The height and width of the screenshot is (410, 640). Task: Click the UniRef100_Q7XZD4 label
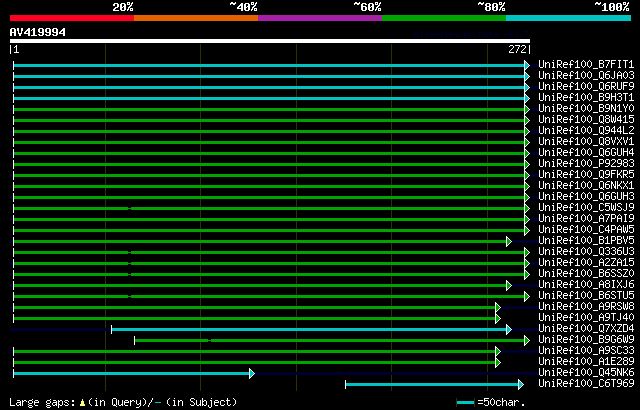(586, 329)
